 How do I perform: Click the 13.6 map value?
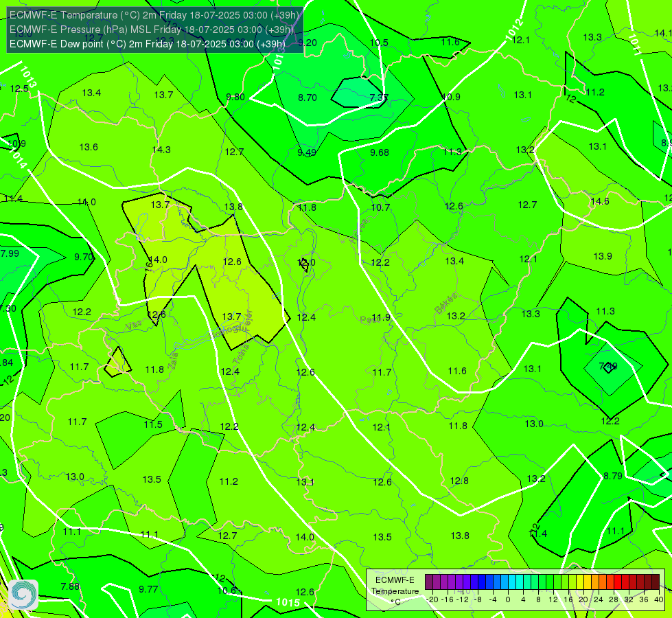pyautogui.click(x=89, y=147)
